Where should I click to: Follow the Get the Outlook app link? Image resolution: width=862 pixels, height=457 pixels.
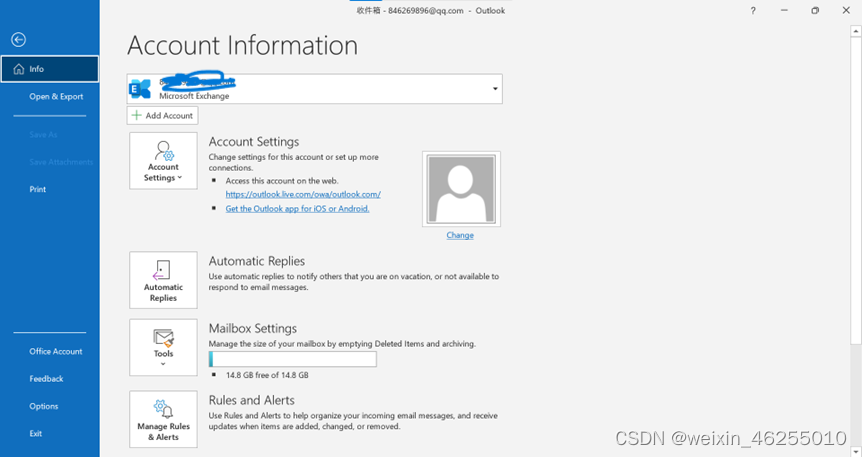[297, 208]
